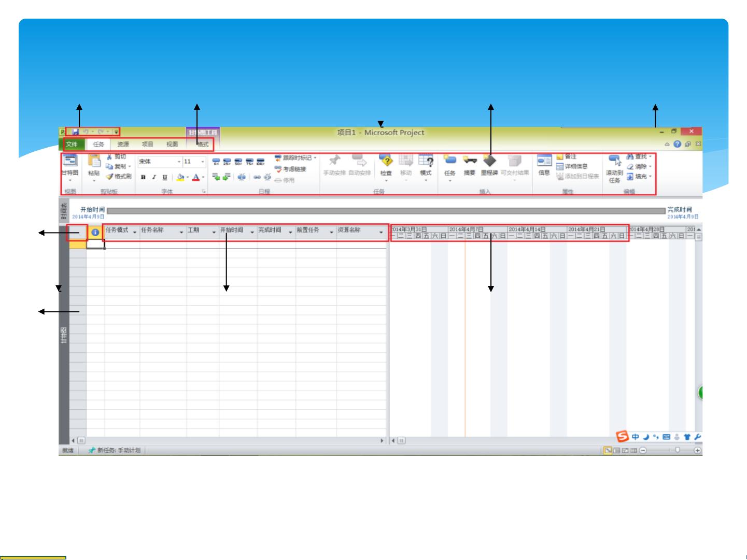Image resolution: width=747 pixels, height=560 pixels.
Task: Open the 宋体 font name dropdown
Action: point(179,162)
